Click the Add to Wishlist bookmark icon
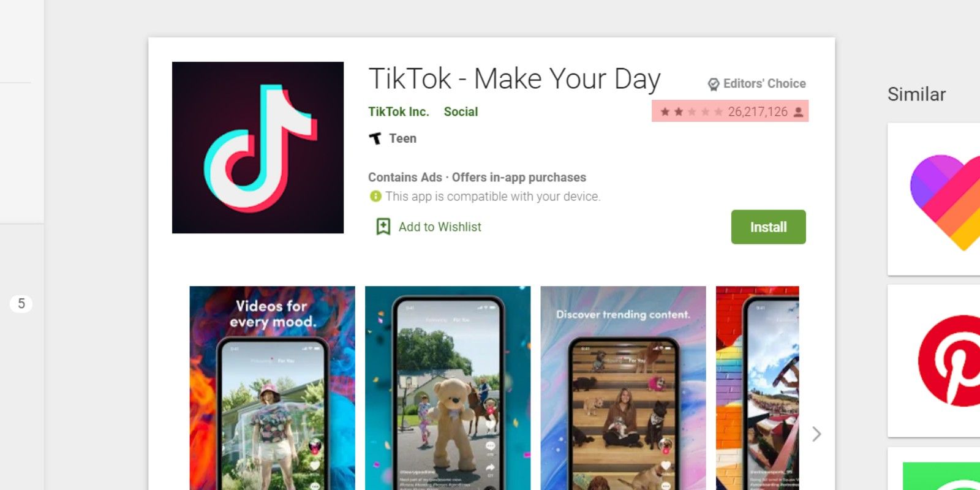Screen dimensions: 980x490 coord(383,227)
